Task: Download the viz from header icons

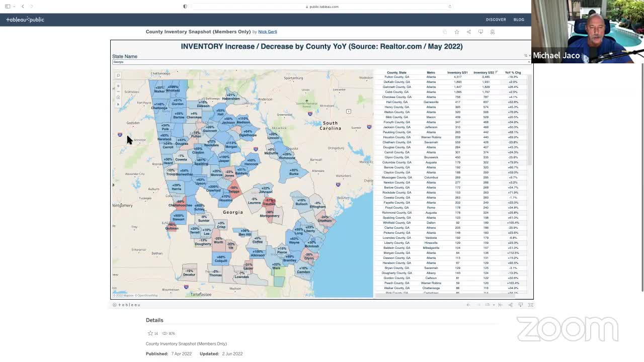Action: pyautogui.click(x=480, y=32)
